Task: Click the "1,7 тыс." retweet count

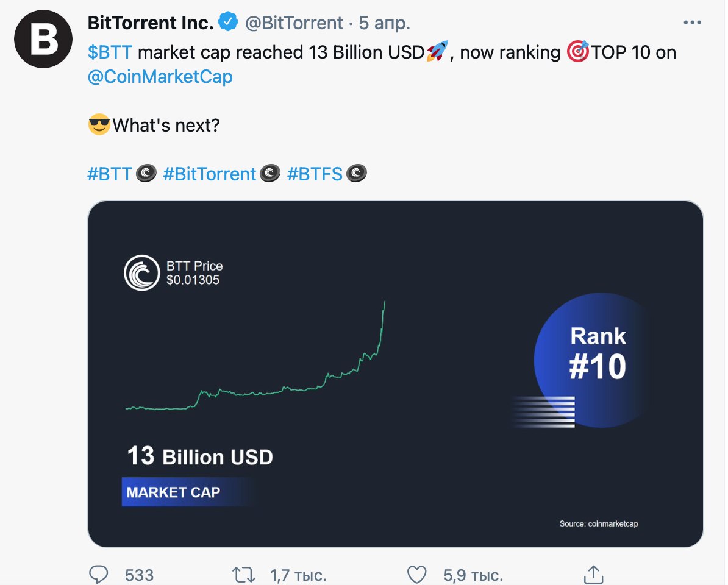Action: (x=298, y=575)
